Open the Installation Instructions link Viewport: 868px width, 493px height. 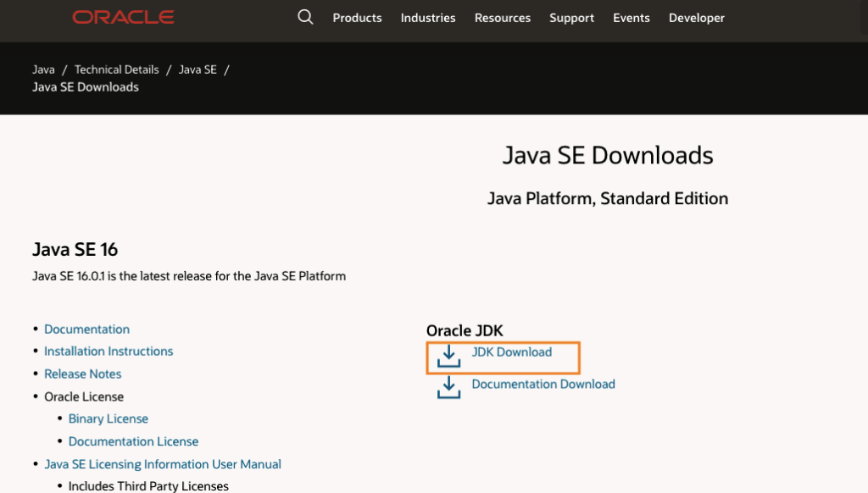click(108, 352)
